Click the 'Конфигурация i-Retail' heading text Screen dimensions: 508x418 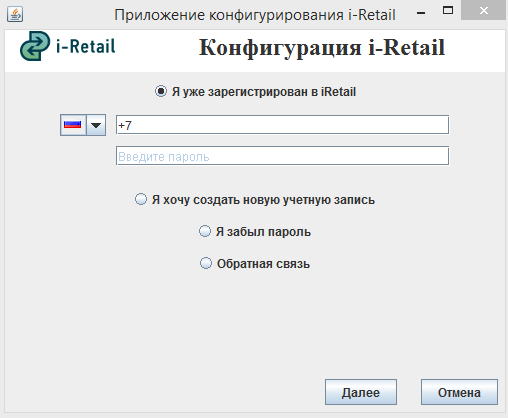322,47
